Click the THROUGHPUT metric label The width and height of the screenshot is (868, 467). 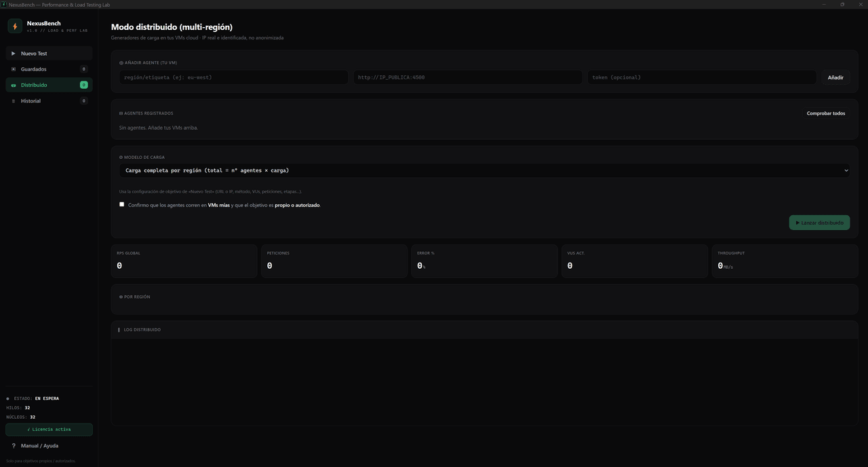tap(731, 253)
